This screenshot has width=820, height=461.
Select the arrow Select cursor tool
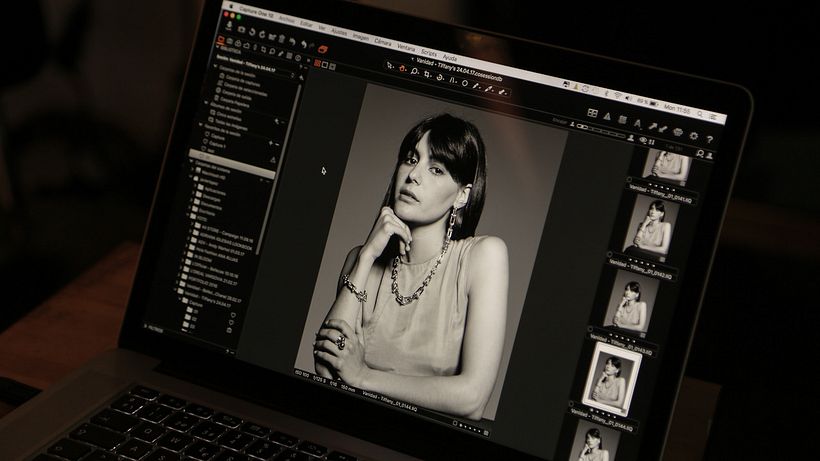point(389,65)
